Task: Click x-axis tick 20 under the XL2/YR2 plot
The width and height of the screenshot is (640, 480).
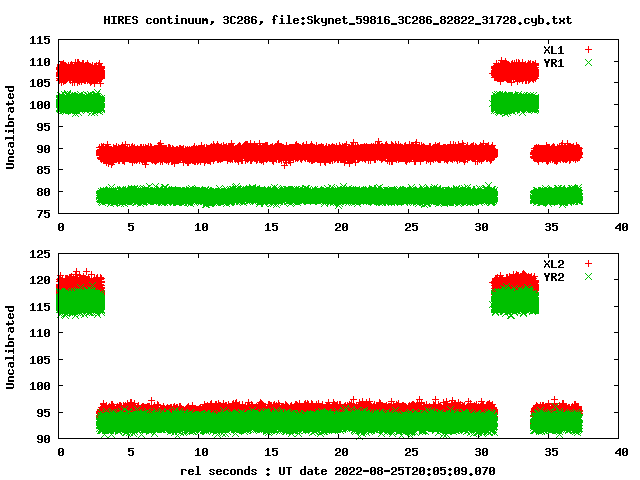Action: [341, 452]
